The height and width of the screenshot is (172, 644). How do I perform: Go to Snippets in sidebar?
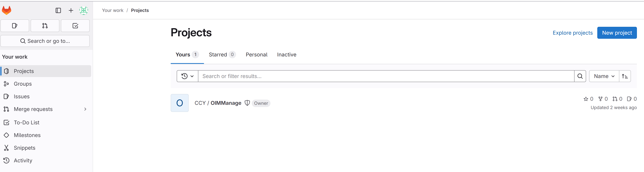pyautogui.click(x=24, y=148)
